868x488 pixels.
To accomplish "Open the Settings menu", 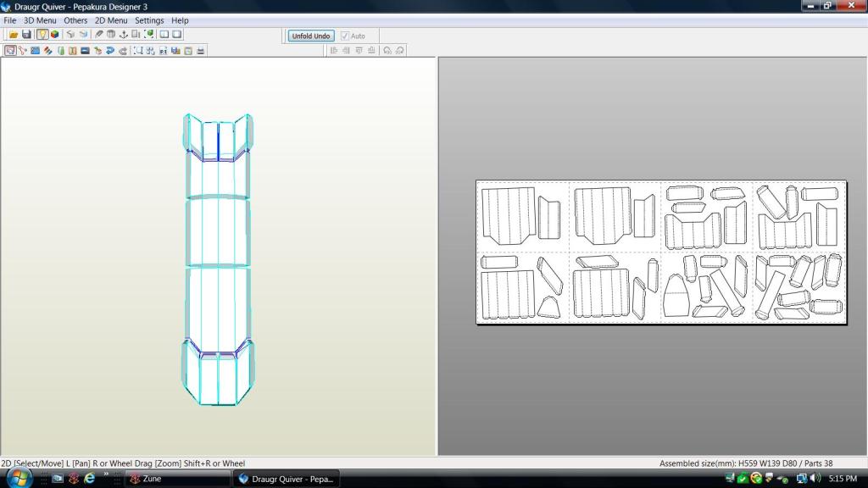I will pyautogui.click(x=149, y=20).
